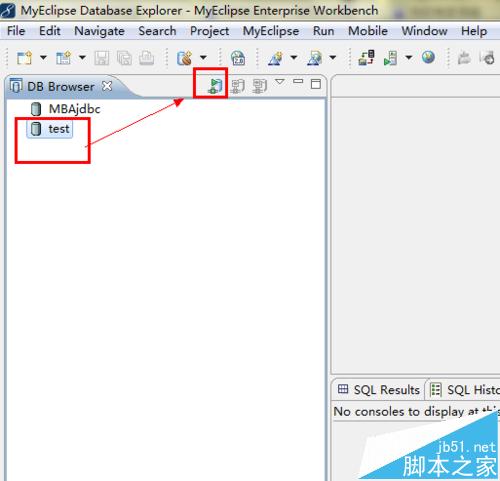The width and height of the screenshot is (500, 481).
Task: Expand dropdown next to database wizard icon
Action: [203, 58]
